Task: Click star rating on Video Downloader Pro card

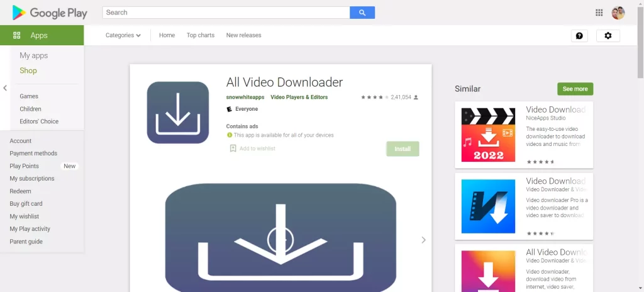Action: click(x=540, y=233)
